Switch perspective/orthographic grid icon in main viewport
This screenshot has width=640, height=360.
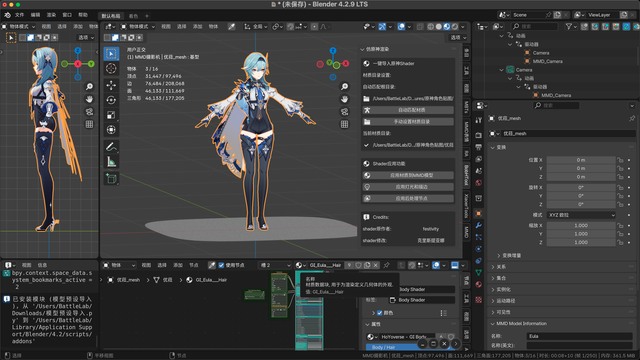[344, 124]
